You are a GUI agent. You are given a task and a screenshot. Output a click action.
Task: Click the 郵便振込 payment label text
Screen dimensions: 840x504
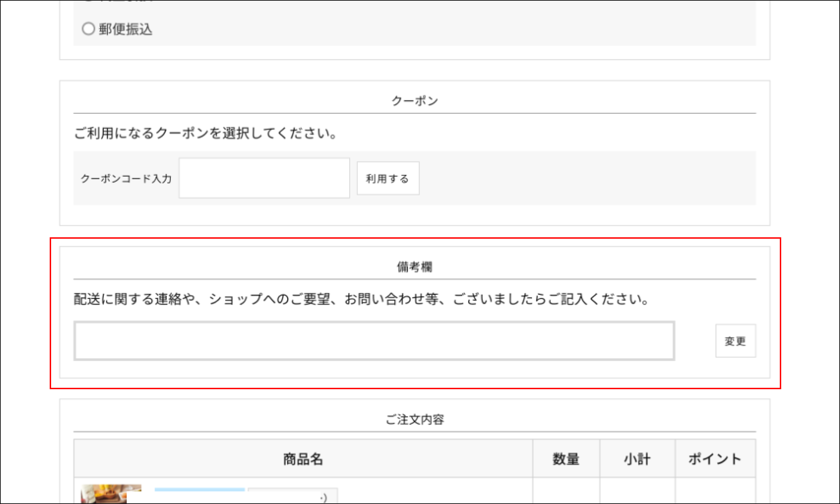click(125, 29)
